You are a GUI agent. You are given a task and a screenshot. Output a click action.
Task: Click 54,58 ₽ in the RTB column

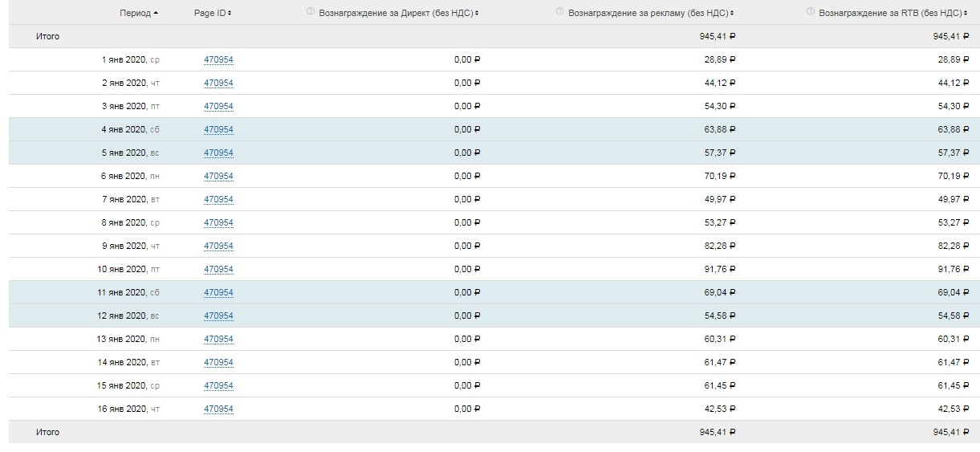pos(954,316)
